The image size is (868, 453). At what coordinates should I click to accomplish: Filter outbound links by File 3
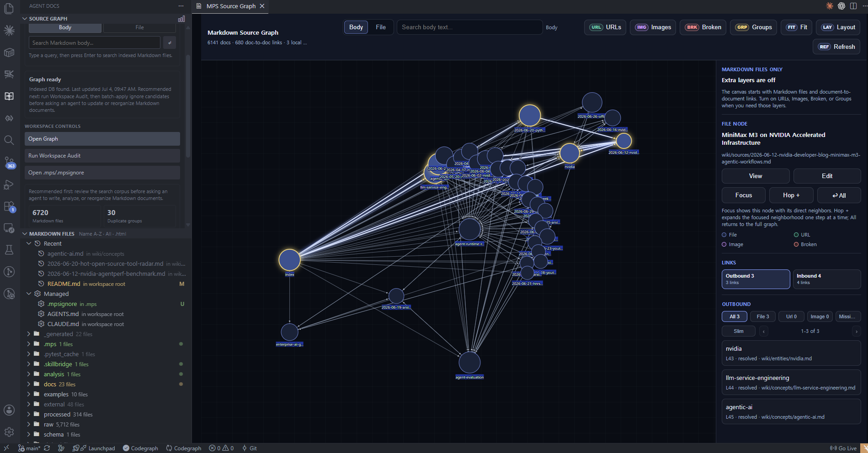(x=762, y=316)
